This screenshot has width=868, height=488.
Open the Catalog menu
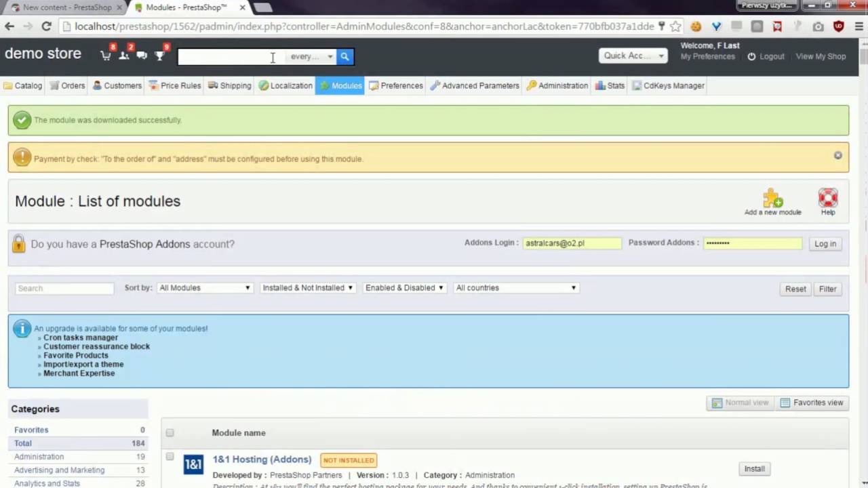[23, 85]
